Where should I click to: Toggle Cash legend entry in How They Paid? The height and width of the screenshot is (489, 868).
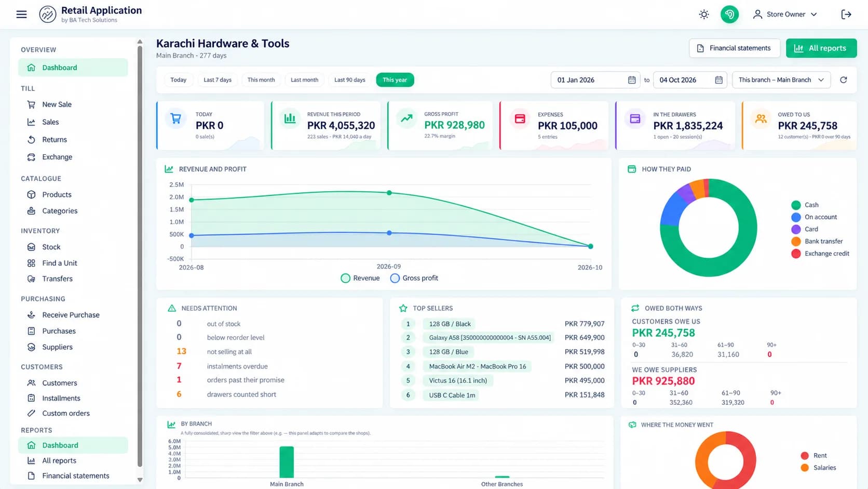click(x=805, y=205)
